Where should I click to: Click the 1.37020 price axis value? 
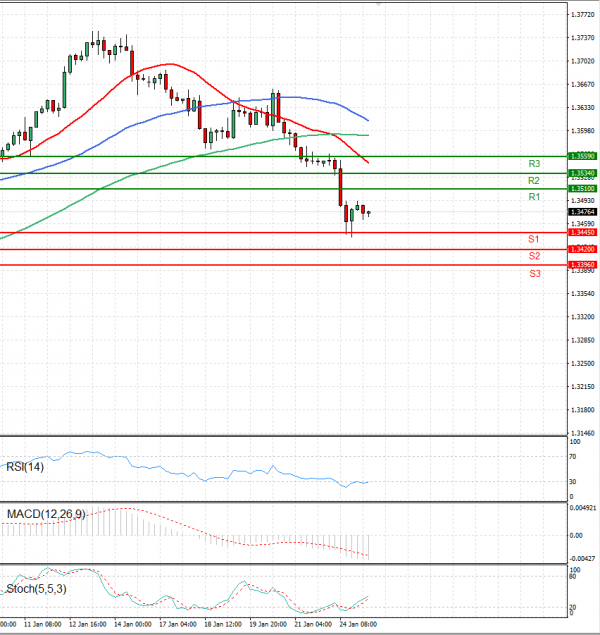pos(583,61)
